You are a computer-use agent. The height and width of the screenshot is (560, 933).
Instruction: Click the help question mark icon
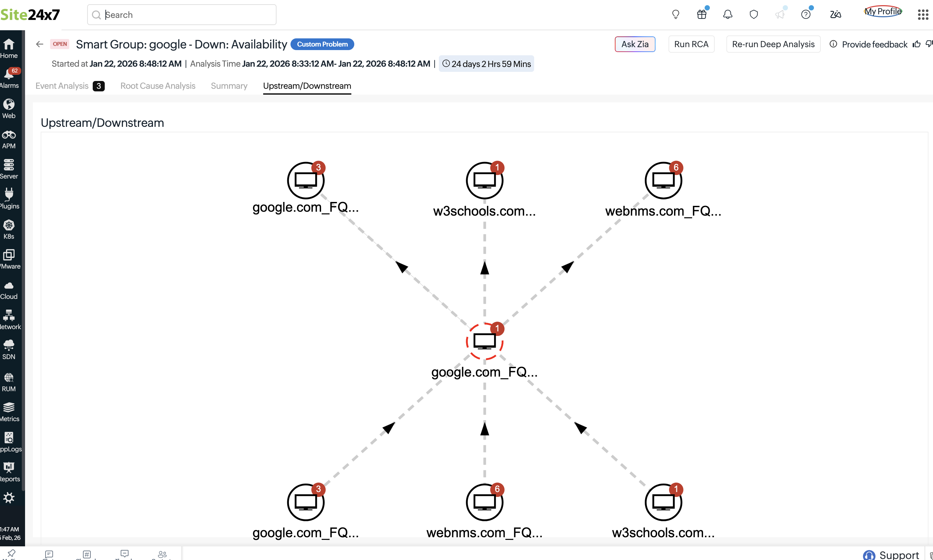[x=805, y=14]
